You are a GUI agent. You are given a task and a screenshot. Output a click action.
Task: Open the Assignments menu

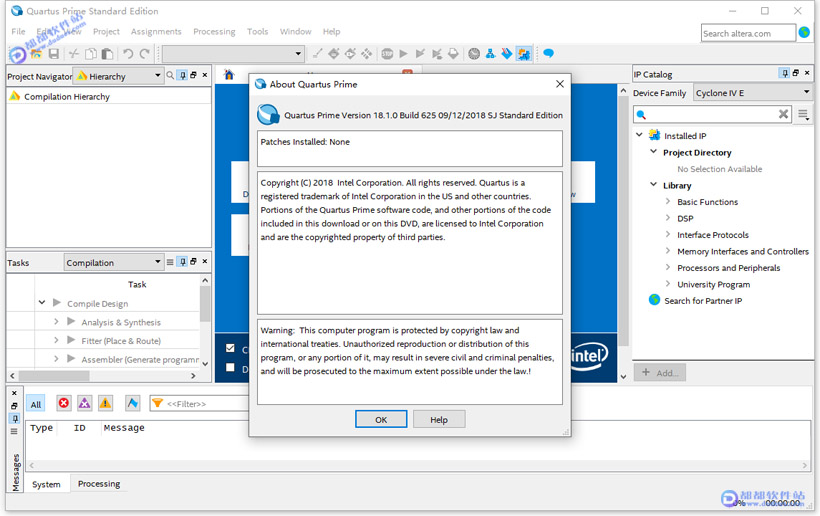point(156,31)
